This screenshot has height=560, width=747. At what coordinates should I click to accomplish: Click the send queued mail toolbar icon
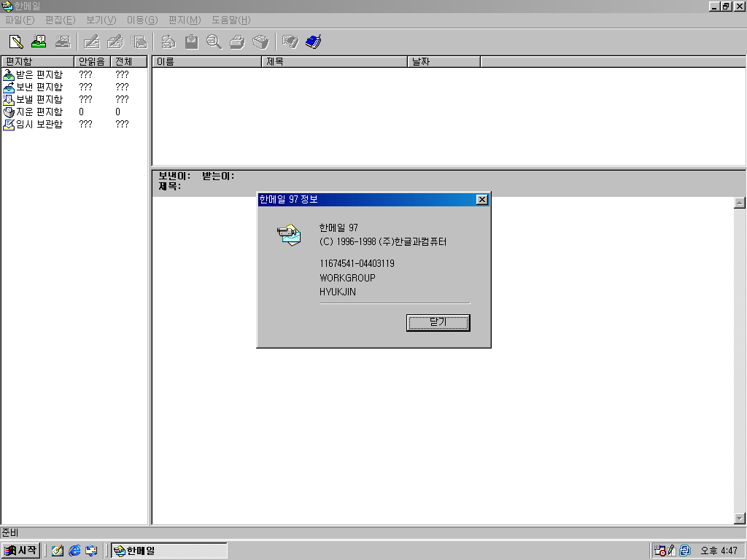(63, 42)
